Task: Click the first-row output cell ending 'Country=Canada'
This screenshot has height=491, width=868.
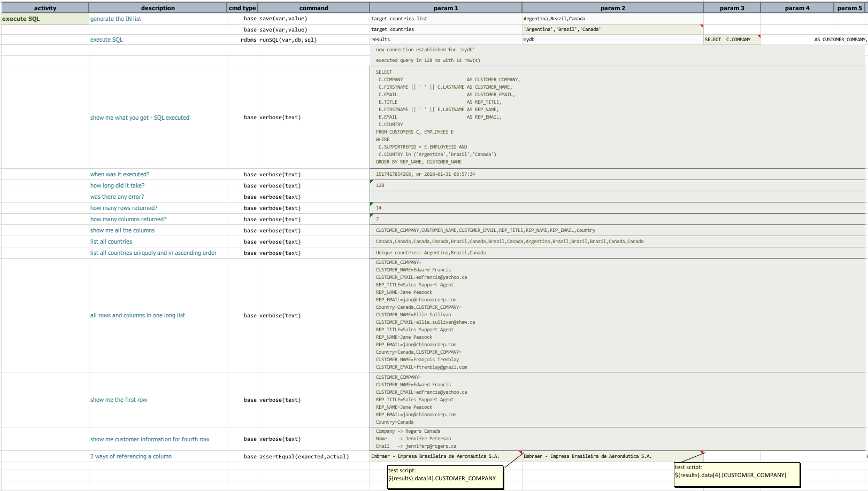Action: [x=617, y=400]
